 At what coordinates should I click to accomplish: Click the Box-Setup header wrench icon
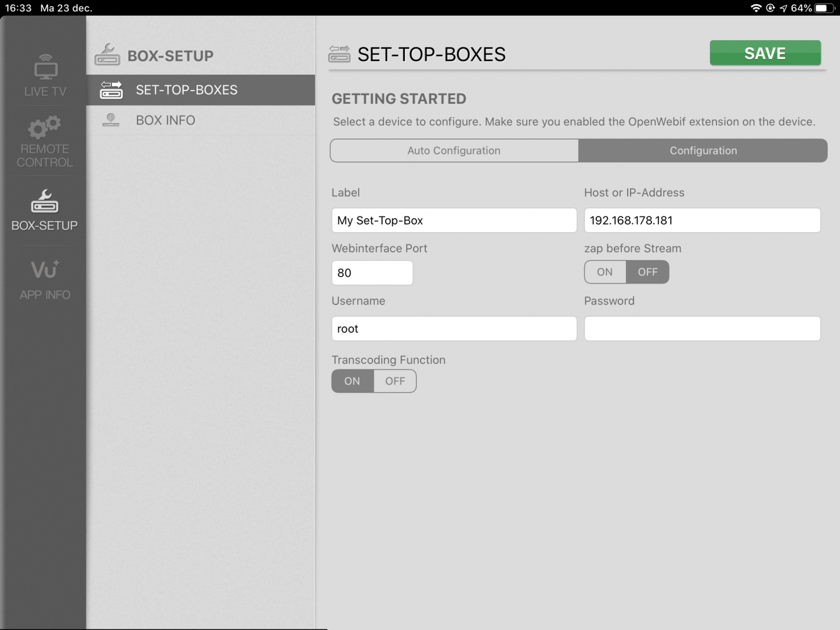(x=107, y=55)
